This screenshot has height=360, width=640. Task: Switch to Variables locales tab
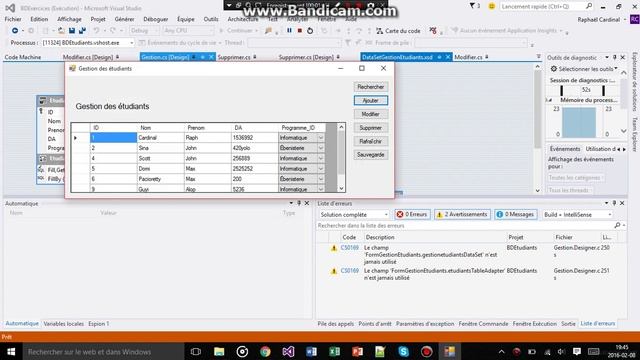tap(63, 324)
